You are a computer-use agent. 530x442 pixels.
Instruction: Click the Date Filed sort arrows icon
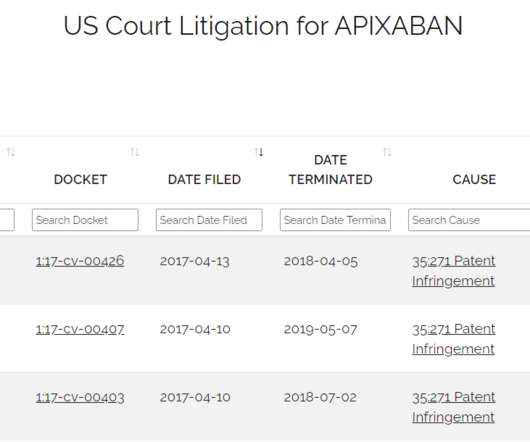coord(259,152)
